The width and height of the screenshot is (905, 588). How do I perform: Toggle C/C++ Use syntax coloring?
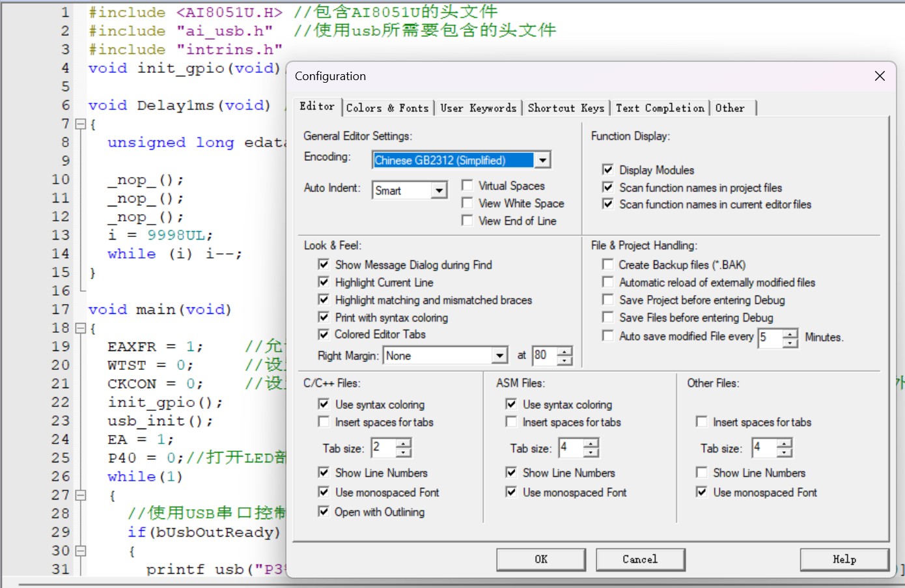[x=324, y=404]
